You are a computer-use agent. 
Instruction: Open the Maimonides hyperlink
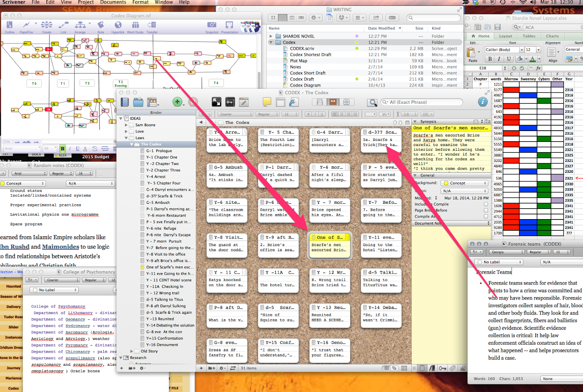point(60,247)
